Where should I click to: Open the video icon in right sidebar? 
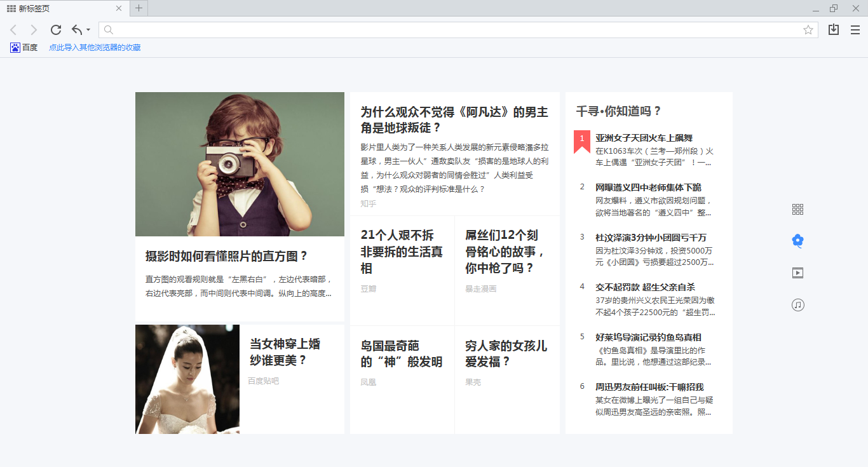point(798,273)
